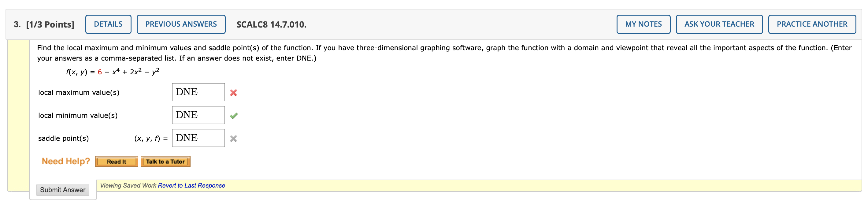Click inside the local minimum answer box
This screenshot has height=205, width=868.
(198, 115)
